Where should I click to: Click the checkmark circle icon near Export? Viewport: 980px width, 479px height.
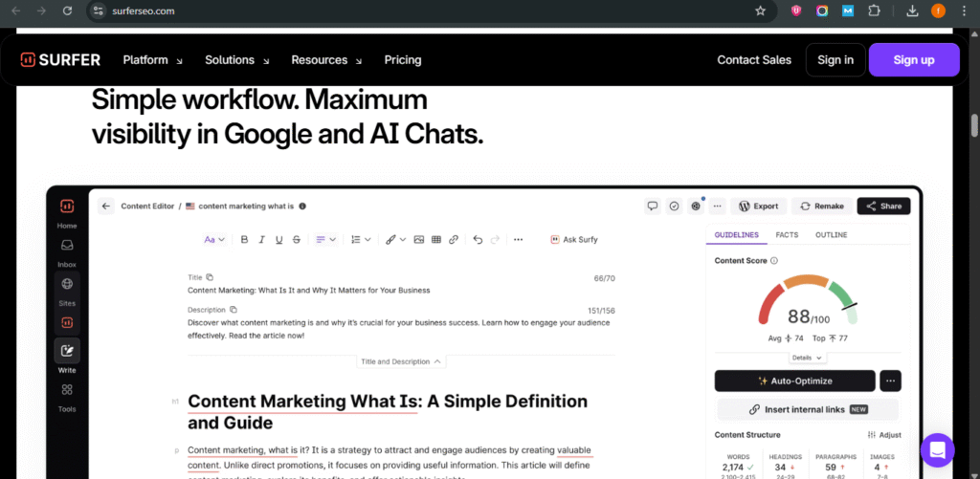pos(674,207)
